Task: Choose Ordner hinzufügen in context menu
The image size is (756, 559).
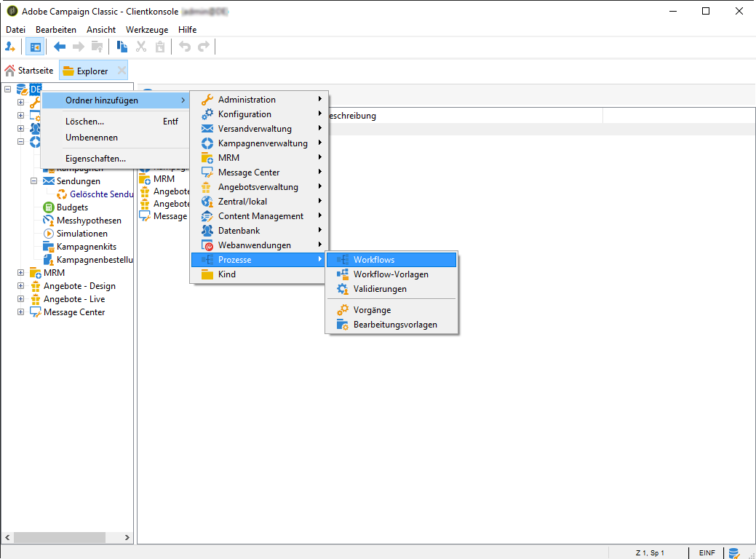Action: (x=115, y=100)
